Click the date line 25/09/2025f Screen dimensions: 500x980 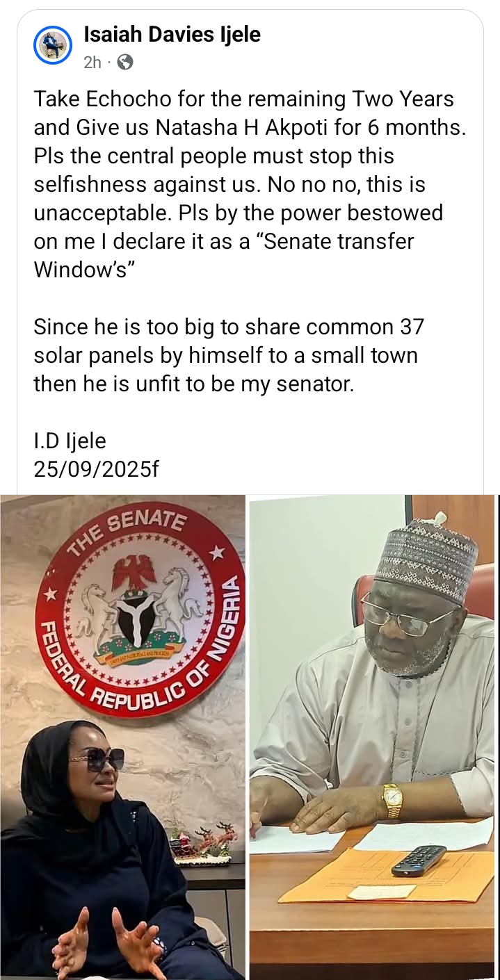pos(96,468)
